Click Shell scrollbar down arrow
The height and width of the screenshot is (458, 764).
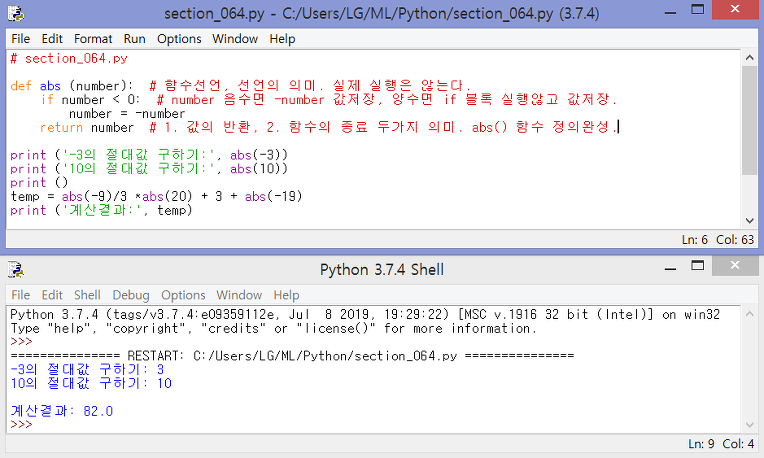tap(750, 425)
